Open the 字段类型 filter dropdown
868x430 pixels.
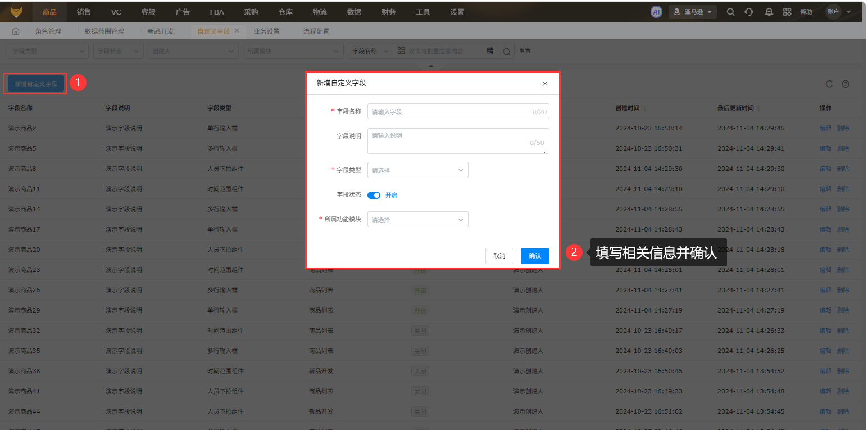(48, 51)
